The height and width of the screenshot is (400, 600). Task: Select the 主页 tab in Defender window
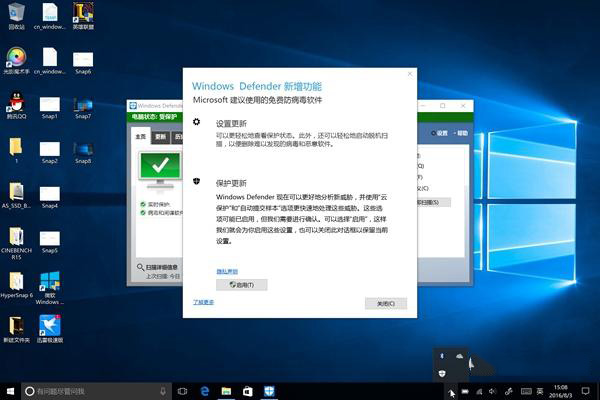(140, 137)
